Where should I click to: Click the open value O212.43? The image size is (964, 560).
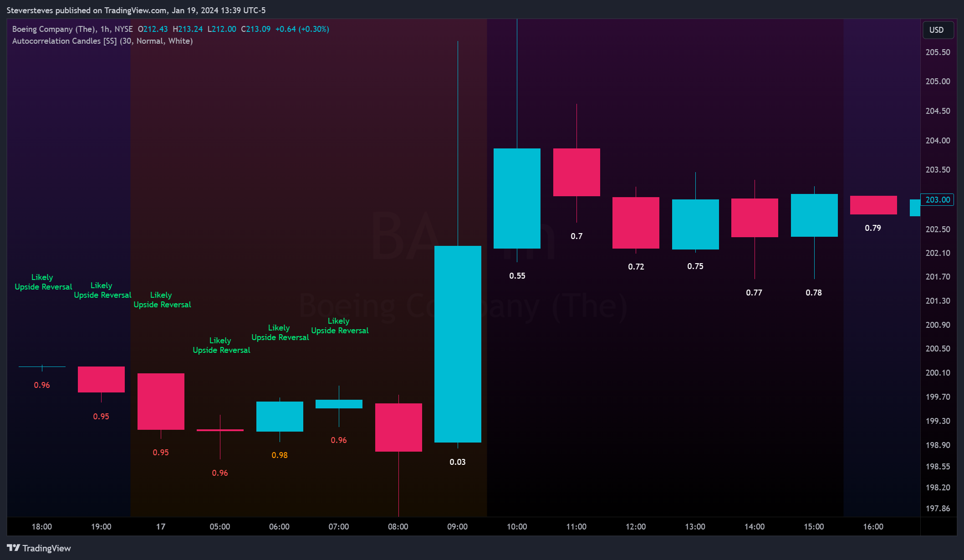[153, 29]
